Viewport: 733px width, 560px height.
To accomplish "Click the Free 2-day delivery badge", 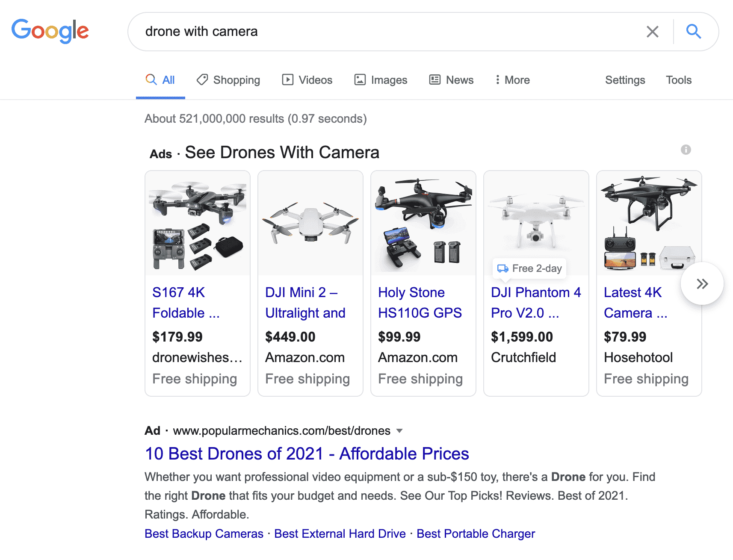I will coord(529,268).
